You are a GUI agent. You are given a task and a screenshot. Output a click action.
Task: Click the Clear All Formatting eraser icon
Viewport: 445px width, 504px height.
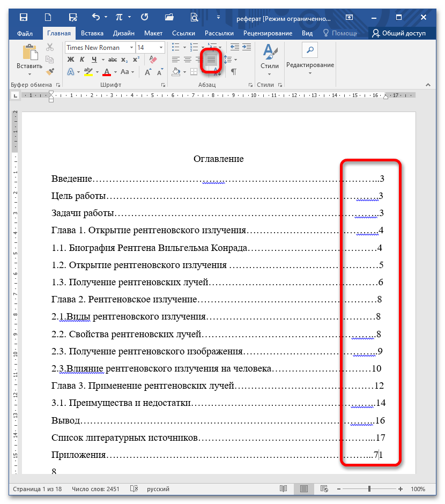pyautogui.click(x=152, y=60)
